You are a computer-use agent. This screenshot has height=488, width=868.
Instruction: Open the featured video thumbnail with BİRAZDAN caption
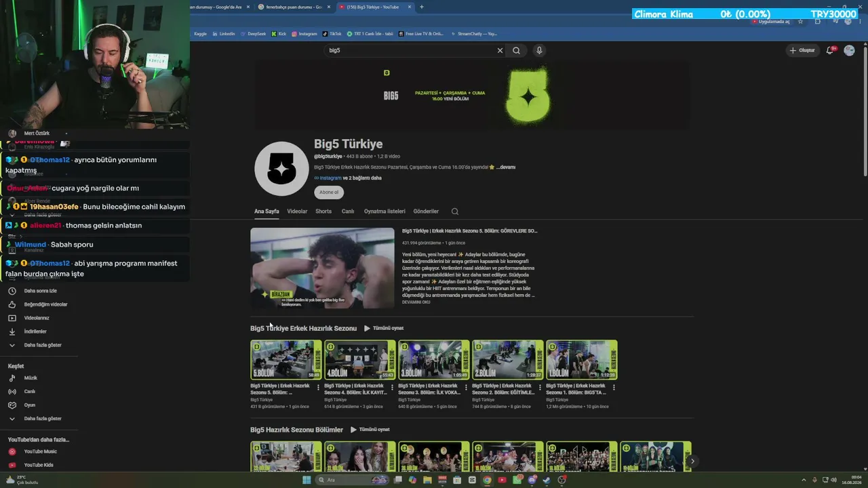[322, 268]
